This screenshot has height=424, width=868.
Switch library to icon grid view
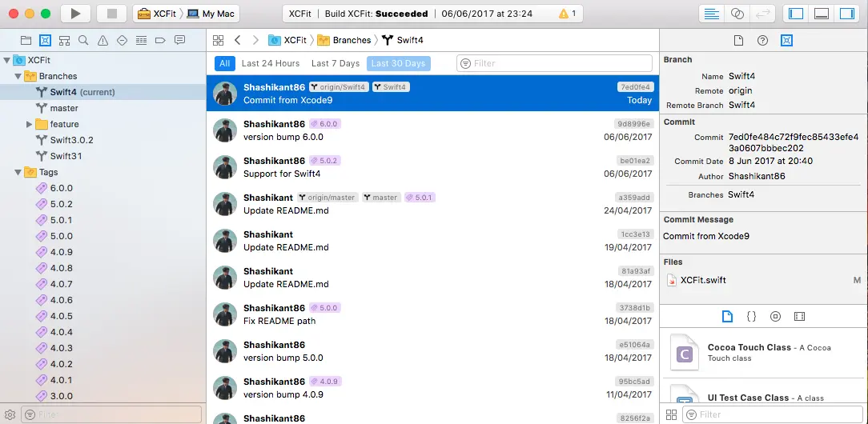pyautogui.click(x=671, y=414)
